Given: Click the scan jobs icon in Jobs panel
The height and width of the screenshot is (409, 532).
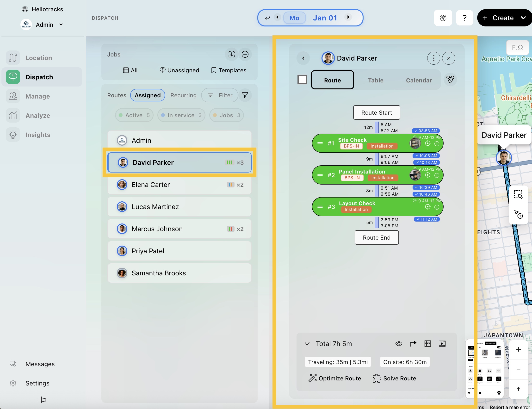Looking at the screenshot, I should coord(231,54).
